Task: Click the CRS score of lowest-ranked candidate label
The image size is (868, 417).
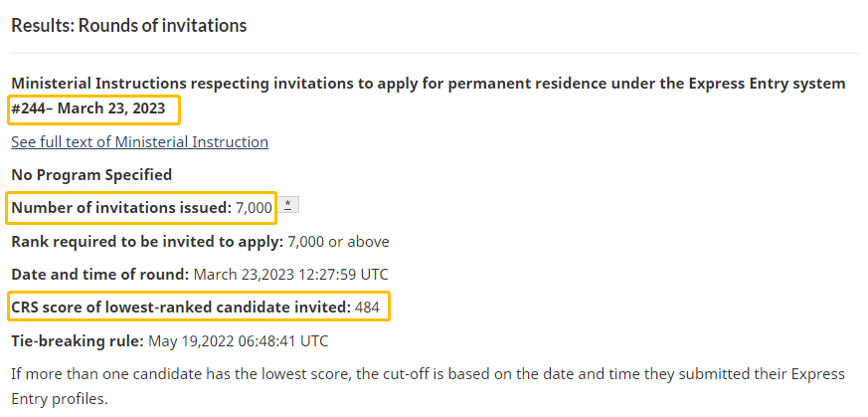Action: [x=180, y=307]
